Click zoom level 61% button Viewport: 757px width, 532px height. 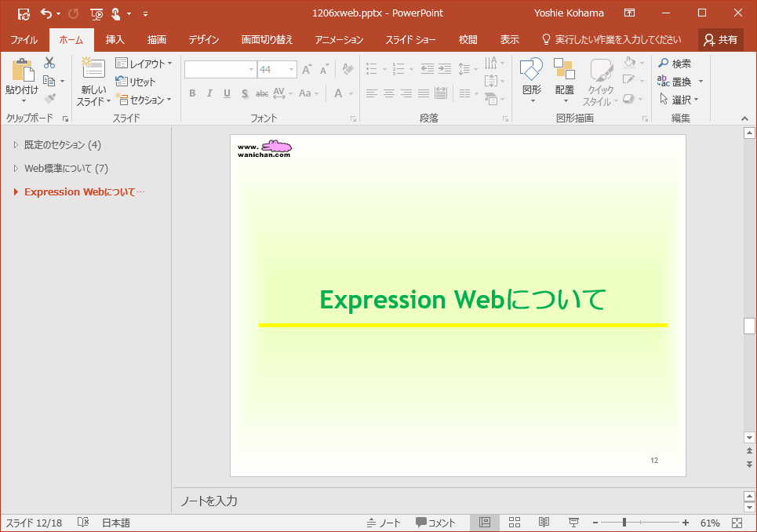(710, 523)
